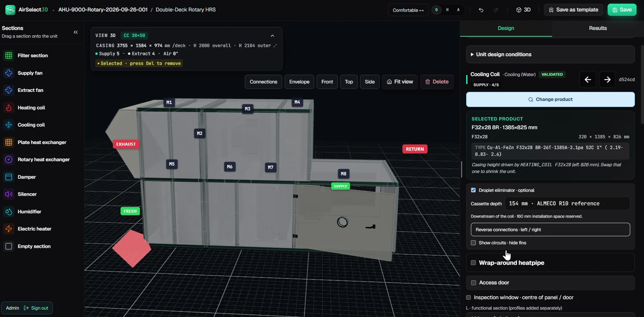Pick the Silencer speaker icon
This screenshot has height=317, width=644.
point(9,194)
